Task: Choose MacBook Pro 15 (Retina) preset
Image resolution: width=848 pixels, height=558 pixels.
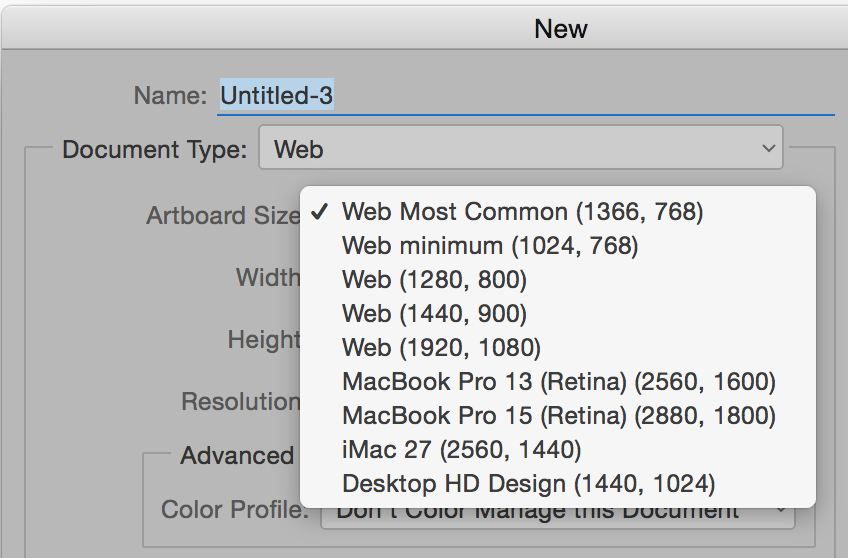Action: (558, 415)
